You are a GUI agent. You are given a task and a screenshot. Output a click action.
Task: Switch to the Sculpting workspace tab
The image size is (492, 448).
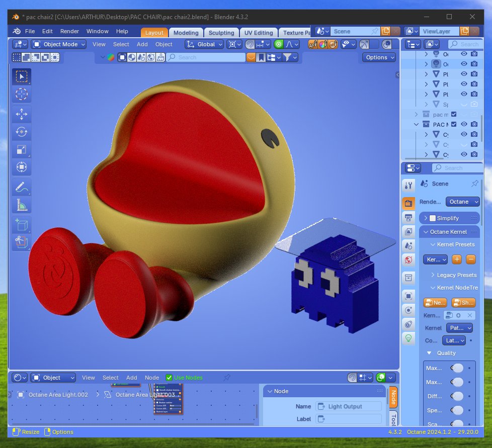(x=221, y=33)
